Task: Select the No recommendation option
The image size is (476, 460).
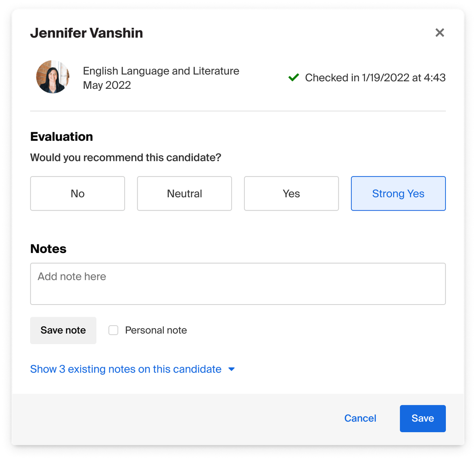Action: 77,194
